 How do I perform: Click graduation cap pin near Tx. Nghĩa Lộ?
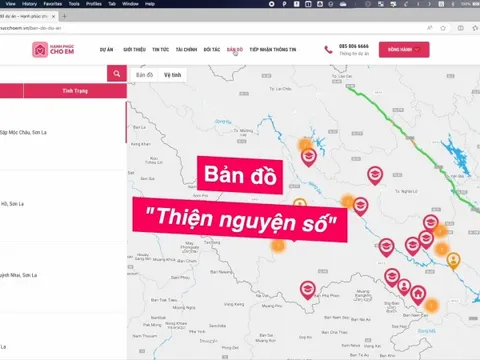coord(375,175)
